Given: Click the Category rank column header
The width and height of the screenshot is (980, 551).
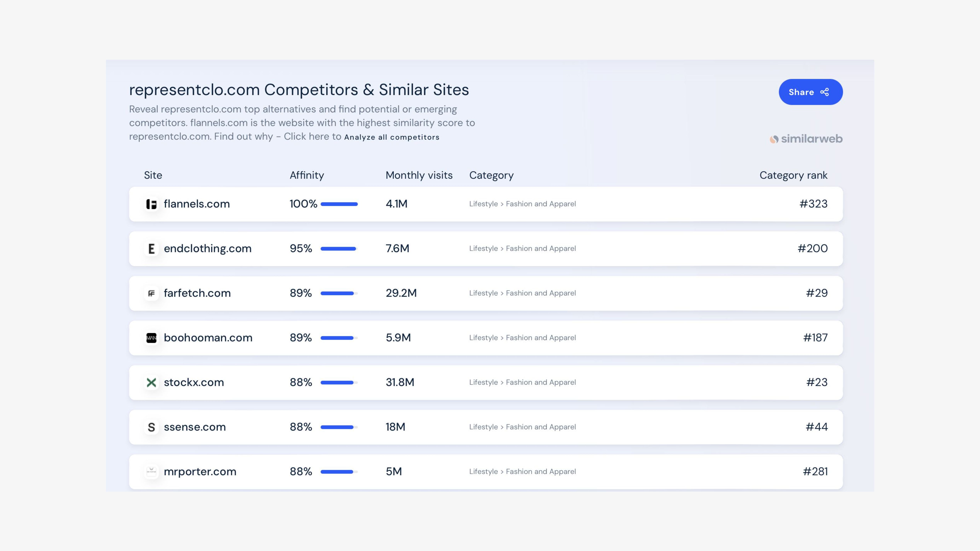Looking at the screenshot, I should click(x=793, y=175).
